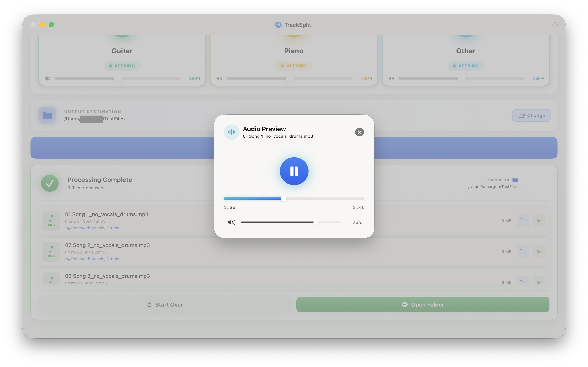The width and height of the screenshot is (588, 367).
Task: Close the Audio Preview dialog
Action: click(x=359, y=132)
